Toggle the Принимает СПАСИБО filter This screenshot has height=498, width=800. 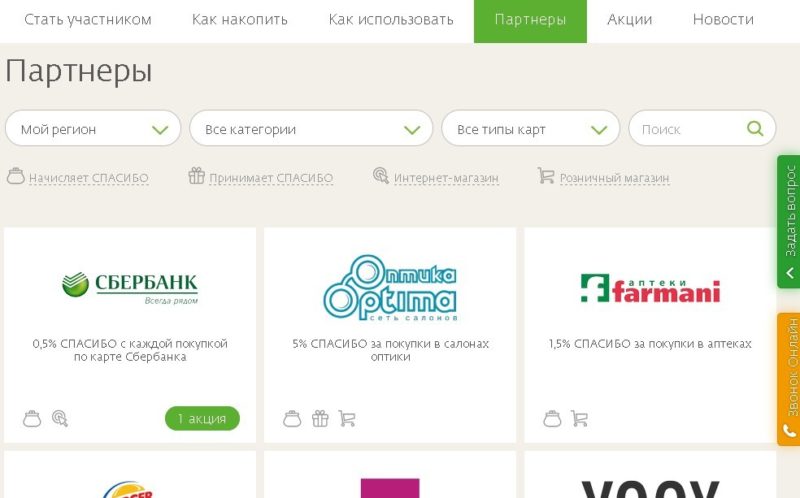click(x=260, y=177)
